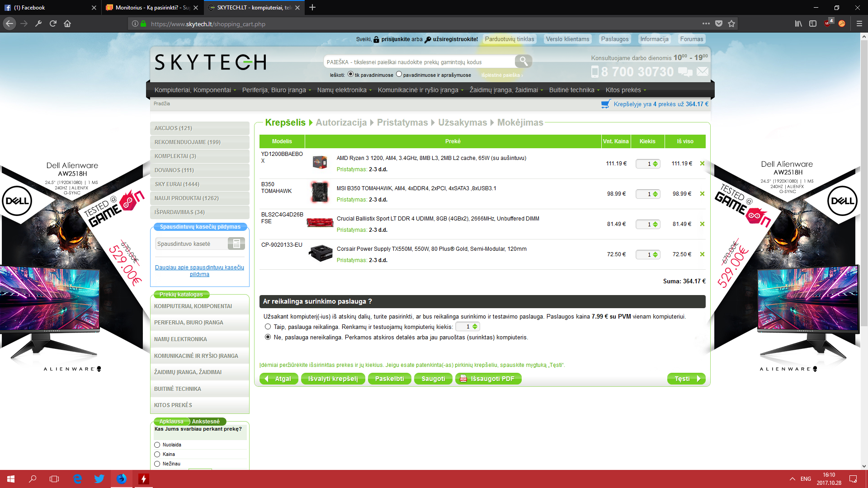Go back to previous page
Image resolution: width=868 pixels, height=488 pixels.
tap(9, 23)
